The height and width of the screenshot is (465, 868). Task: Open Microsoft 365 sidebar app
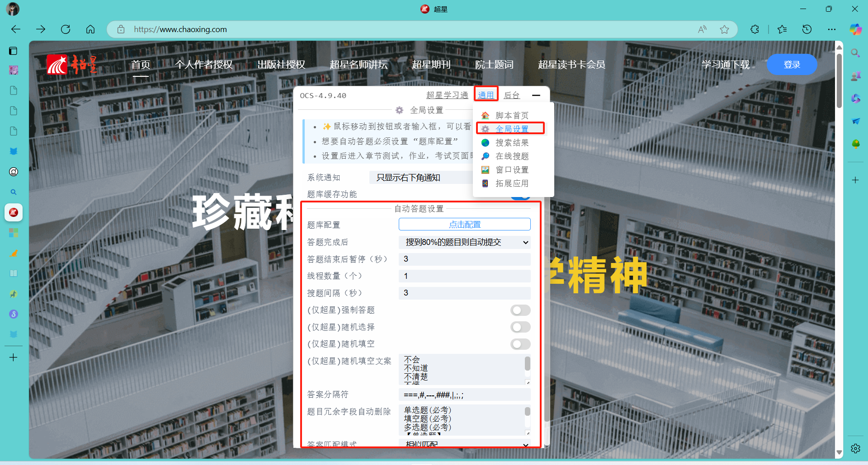(855, 99)
